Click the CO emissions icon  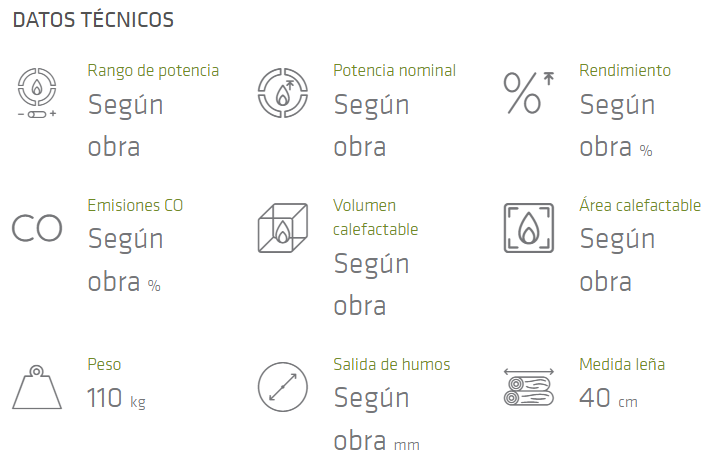coord(37,228)
